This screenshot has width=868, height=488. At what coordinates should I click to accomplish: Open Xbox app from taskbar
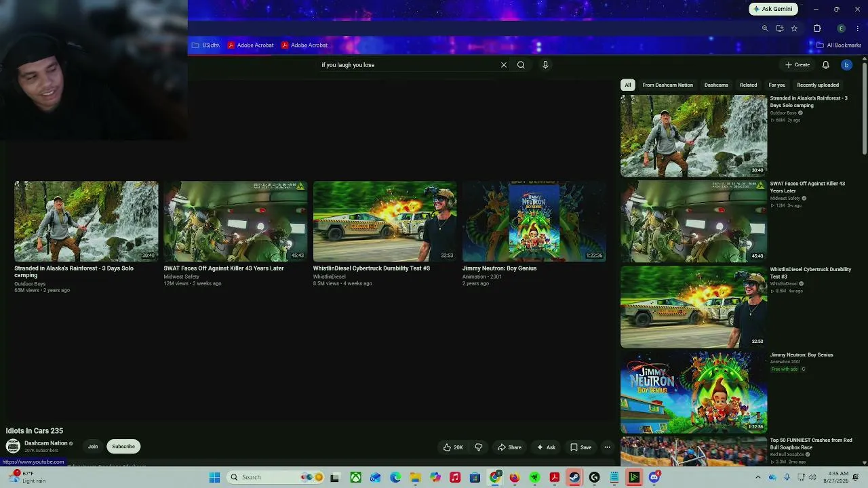tap(355, 478)
